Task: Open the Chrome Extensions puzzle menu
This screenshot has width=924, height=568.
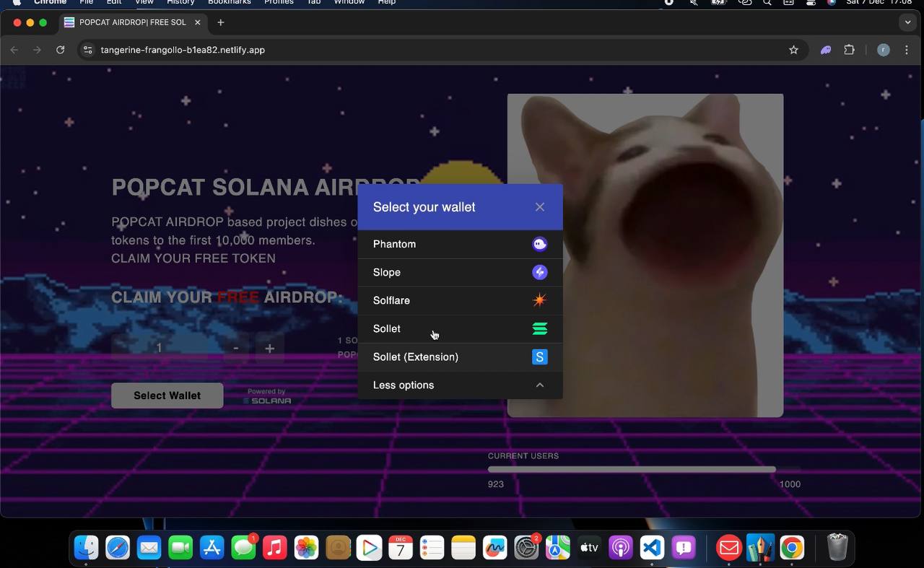Action: 850,50
